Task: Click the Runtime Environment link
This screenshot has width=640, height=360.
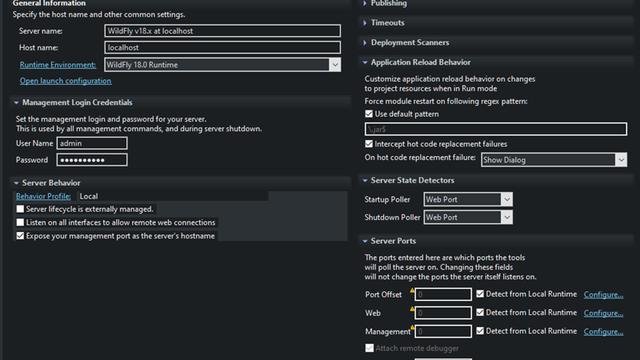Action: pyautogui.click(x=58, y=65)
